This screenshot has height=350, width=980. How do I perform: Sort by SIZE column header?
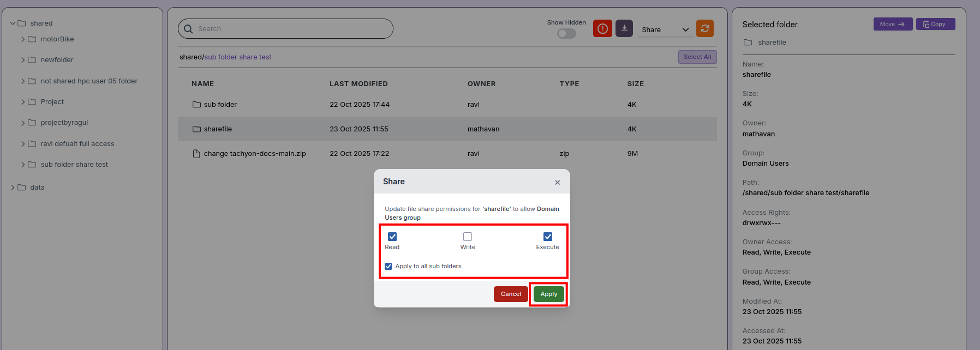[635, 84]
